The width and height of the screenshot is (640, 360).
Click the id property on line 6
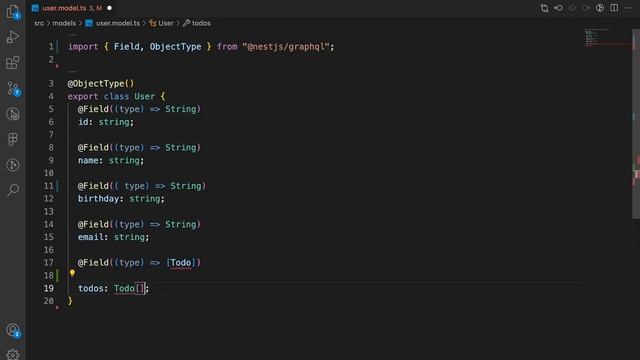pyautogui.click(x=83, y=122)
